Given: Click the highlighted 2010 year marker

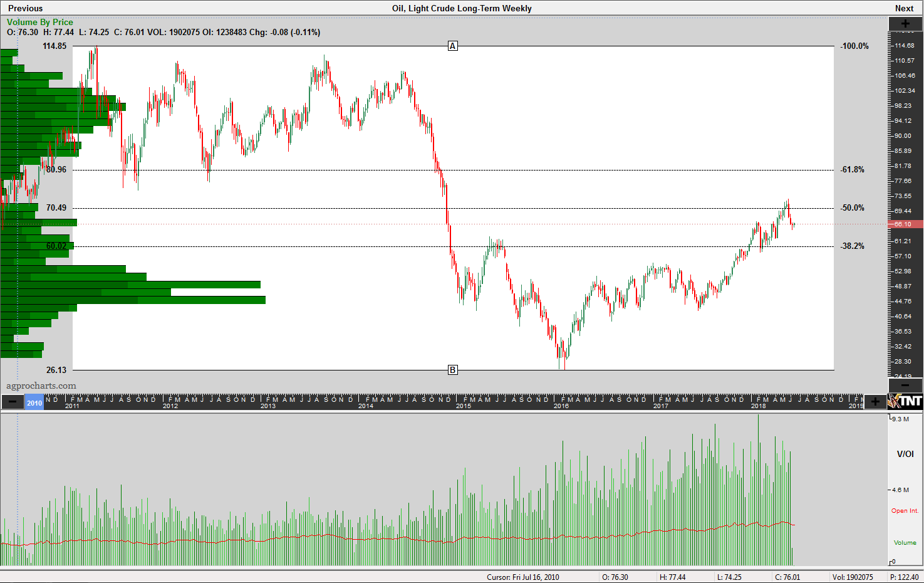Looking at the screenshot, I should [x=34, y=402].
